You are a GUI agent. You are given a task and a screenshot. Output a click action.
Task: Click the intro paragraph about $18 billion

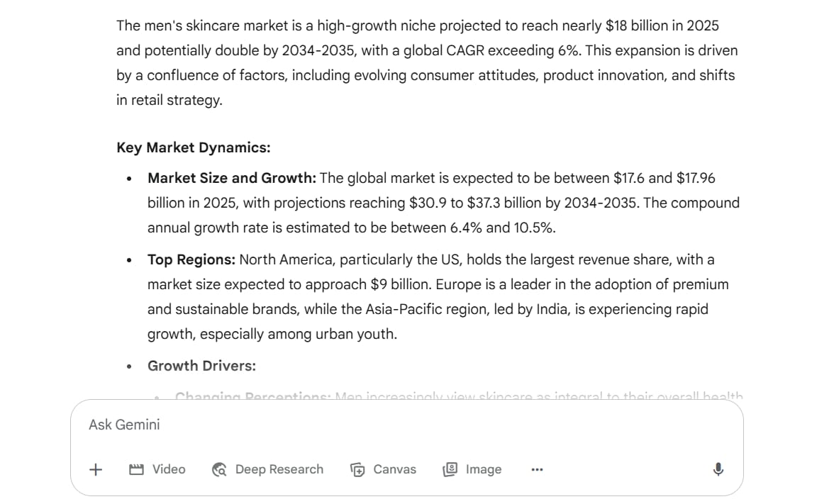(427, 62)
